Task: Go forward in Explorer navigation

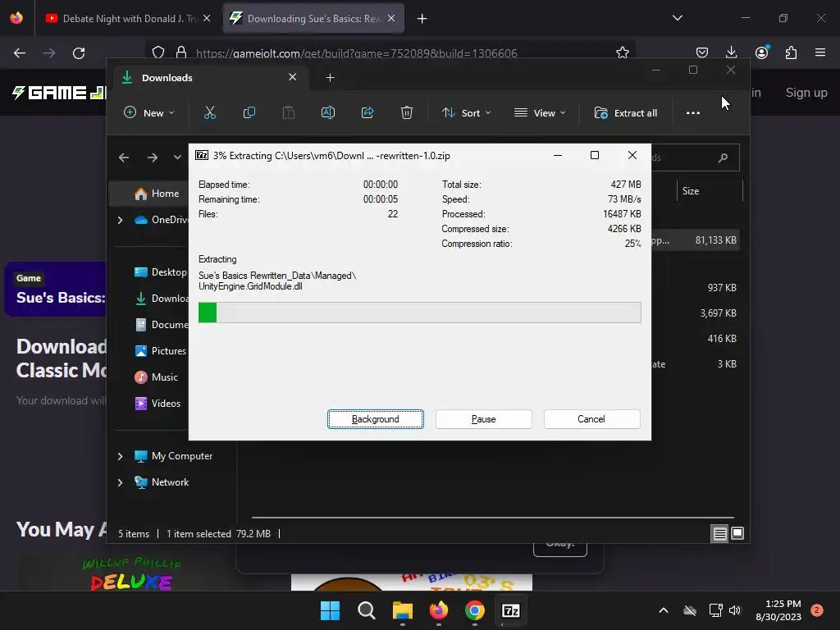Action: pos(152,157)
